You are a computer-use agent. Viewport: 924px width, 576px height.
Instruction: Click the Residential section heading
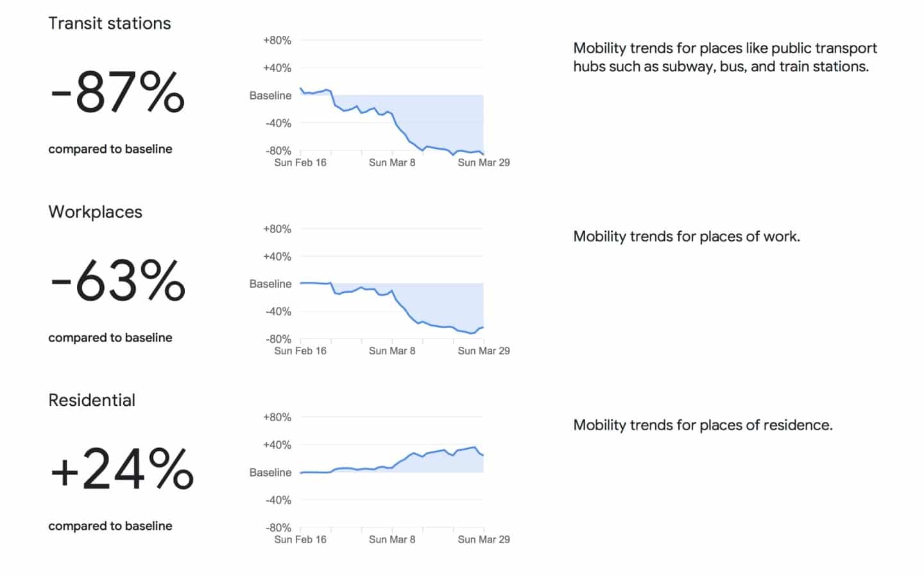pos(92,400)
